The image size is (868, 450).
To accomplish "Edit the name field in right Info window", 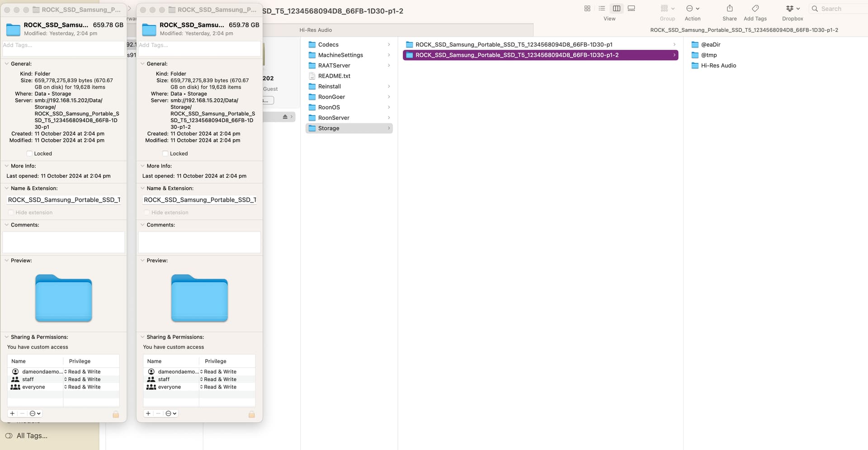I will (199, 199).
